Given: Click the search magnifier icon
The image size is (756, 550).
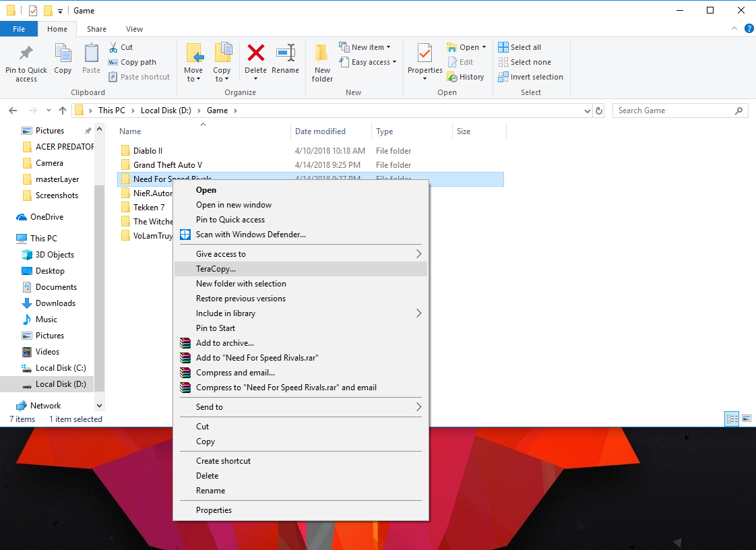Looking at the screenshot, I should click(x=738, y=111).
